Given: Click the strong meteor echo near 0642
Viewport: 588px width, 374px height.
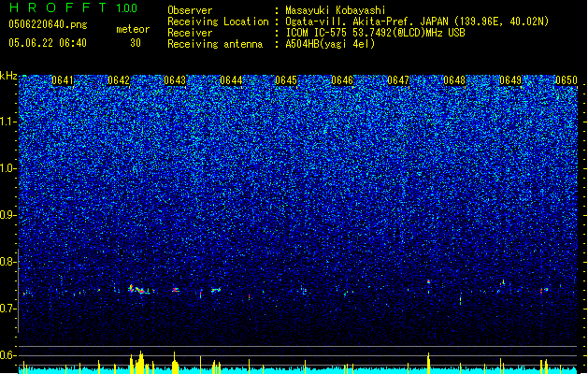Looking at the screenshot, I should (x=140, y=290).
